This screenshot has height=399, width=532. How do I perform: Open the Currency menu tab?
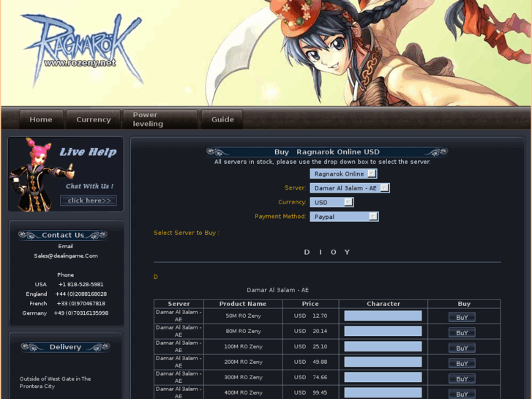point(94,119)
